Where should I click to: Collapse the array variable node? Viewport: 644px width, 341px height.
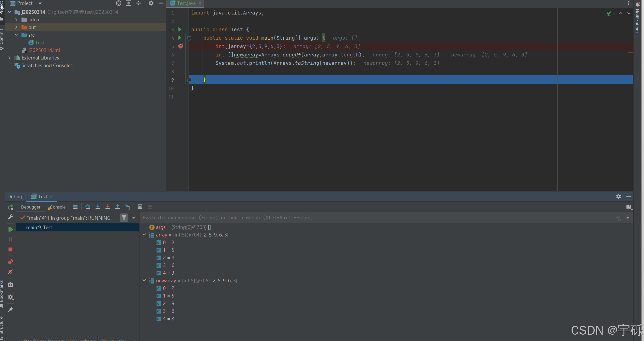pyautogui.click(x=144, y=235)
